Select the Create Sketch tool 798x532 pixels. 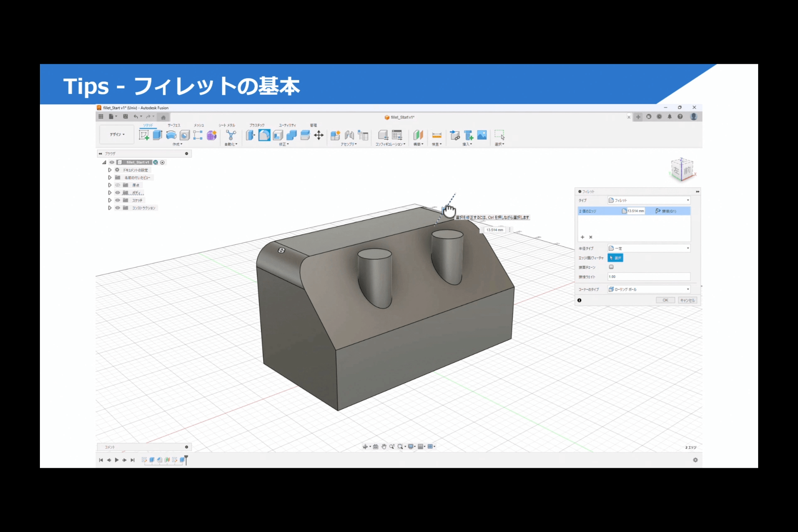point(144,135)
